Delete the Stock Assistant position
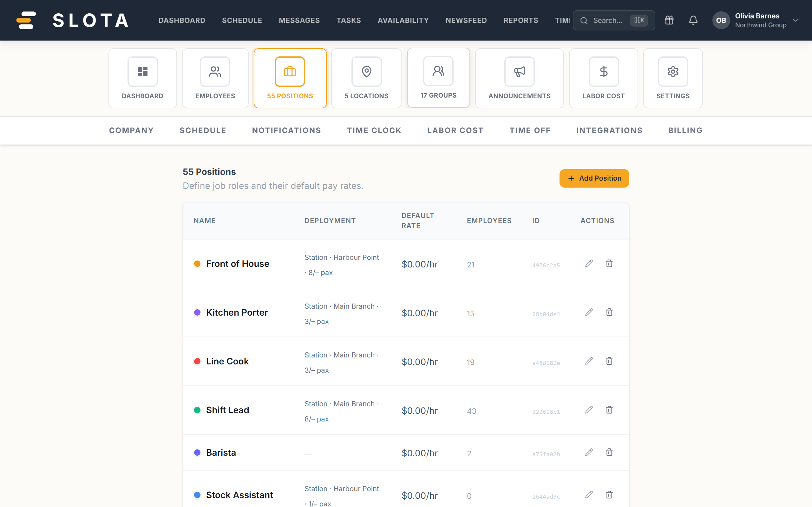 point(609,495)
